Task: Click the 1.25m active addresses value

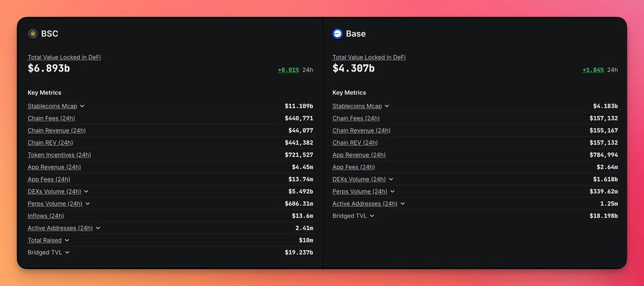Action: pyautogui.click(x=609, y=204)
